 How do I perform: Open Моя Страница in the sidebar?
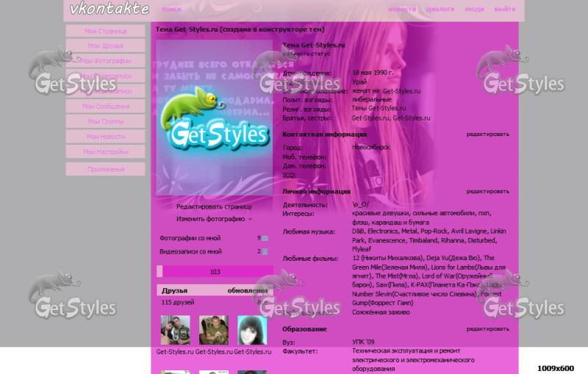[105, 31]
